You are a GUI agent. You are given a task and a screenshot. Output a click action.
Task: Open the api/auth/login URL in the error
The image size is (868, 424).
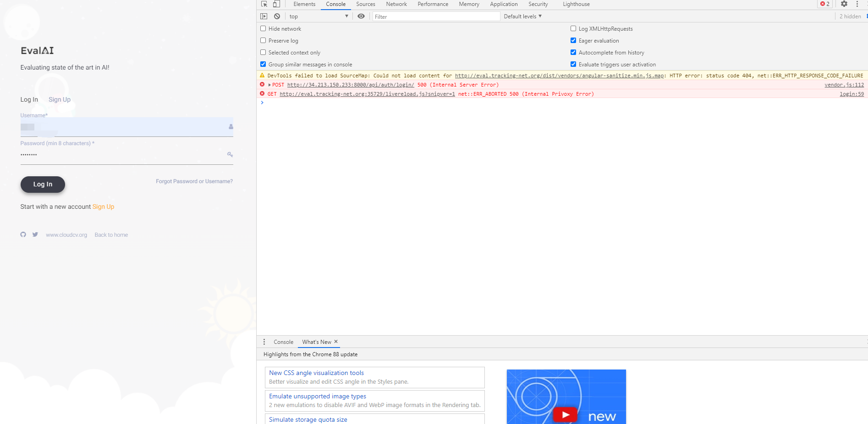(x=351, y=85)
